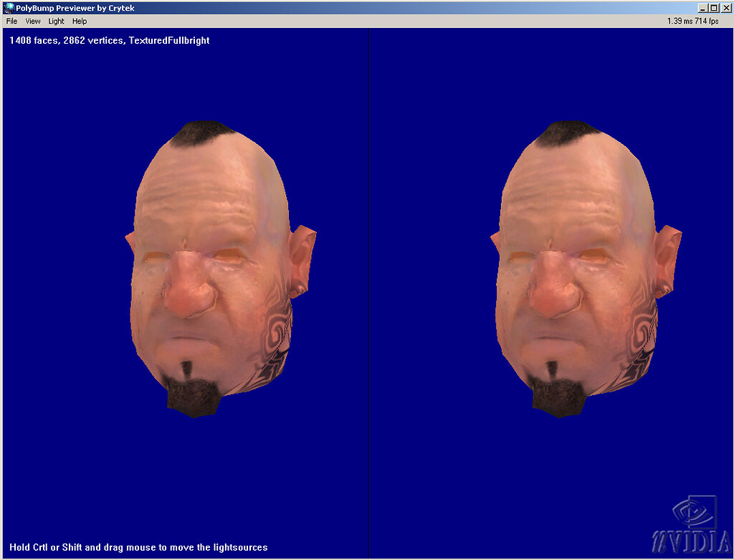Open the Help menu
Viewport: 734px width, 560px height.
[x=80, y=21]
